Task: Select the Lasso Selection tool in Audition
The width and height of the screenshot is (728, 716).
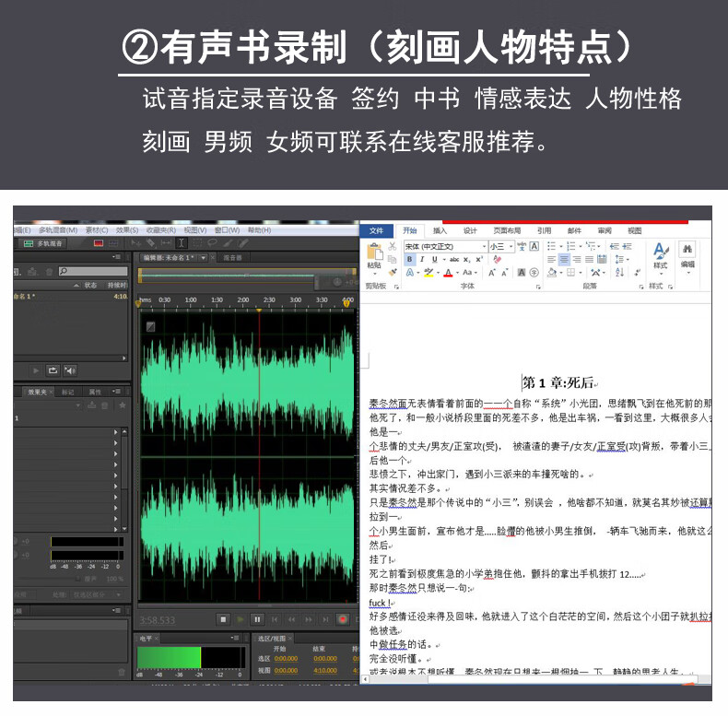Action: pyautogui.click(x=213, y=242)
